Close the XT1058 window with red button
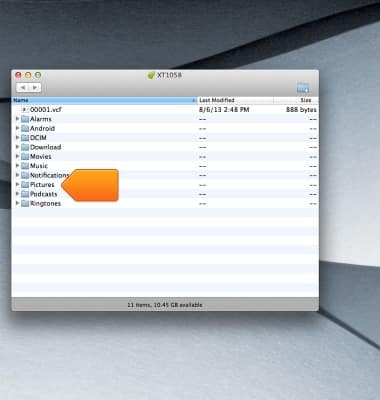 click(19, 75)
